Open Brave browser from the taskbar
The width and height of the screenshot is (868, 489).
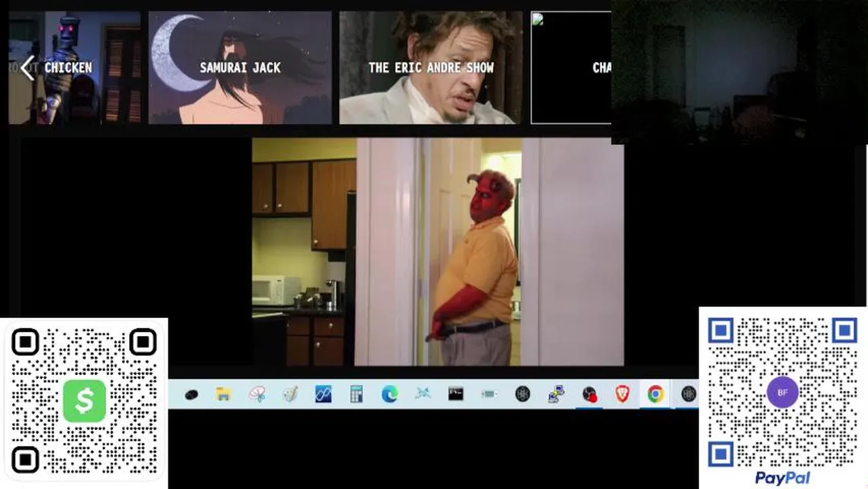[622, 395]
